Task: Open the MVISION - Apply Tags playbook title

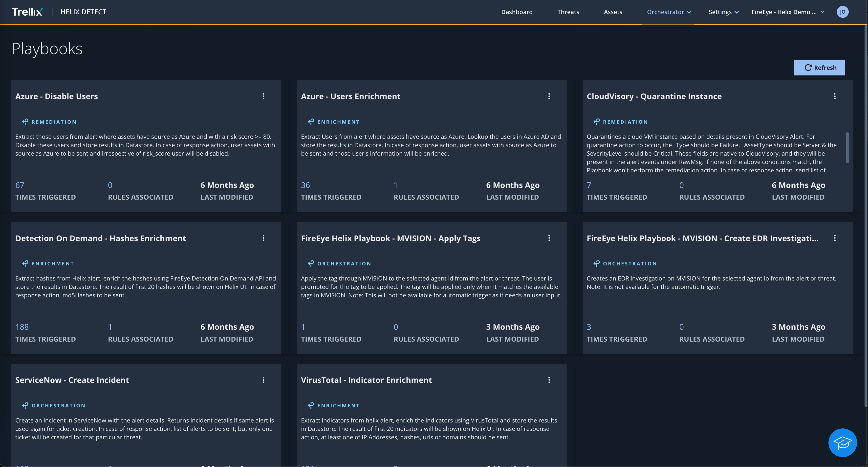Action: 391,238
